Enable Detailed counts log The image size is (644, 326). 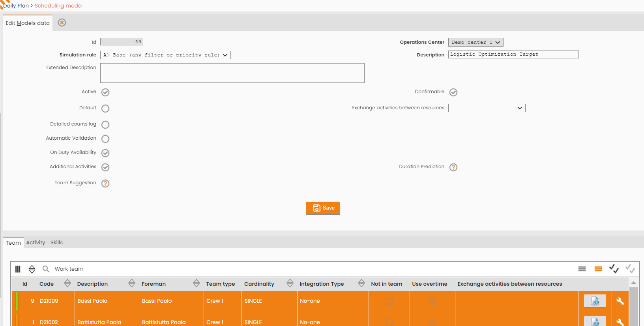point(105,125)
